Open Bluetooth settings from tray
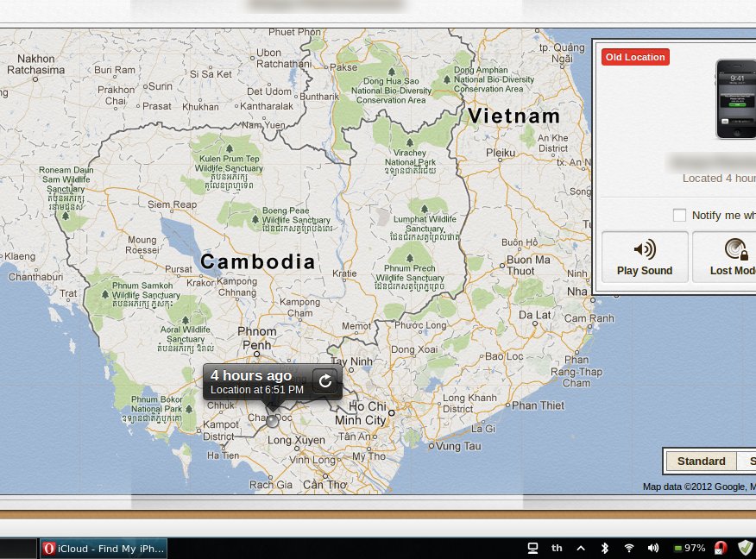The height and width of the screenshot is (559, 756). (x=605, y=548)
